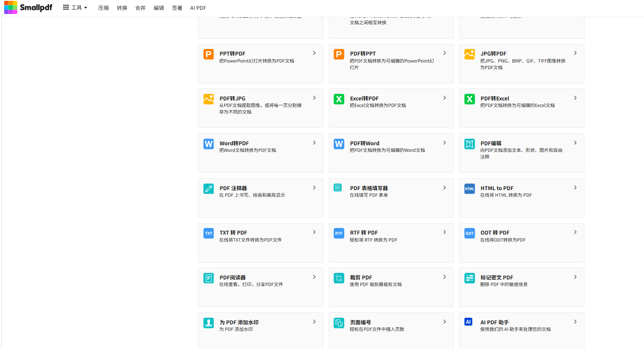The image size is (644, 349).
Task: Open the 编辑 menu
Action: (159, 8)
